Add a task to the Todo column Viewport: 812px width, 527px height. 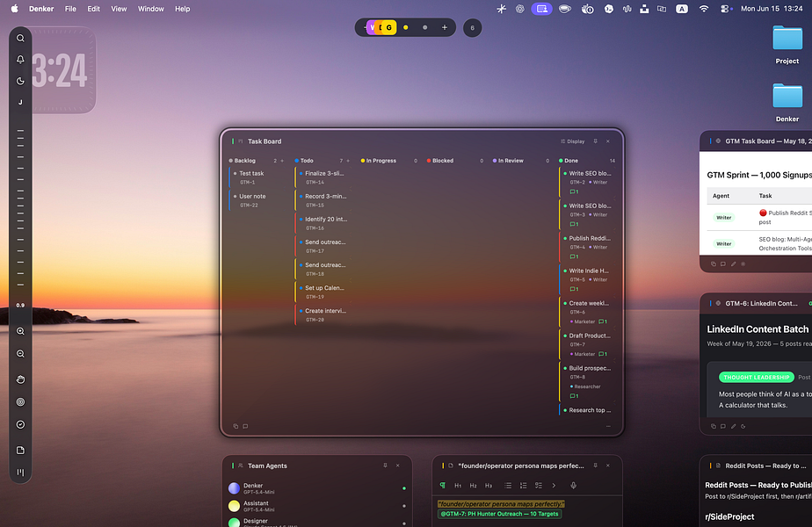point(348,161)
